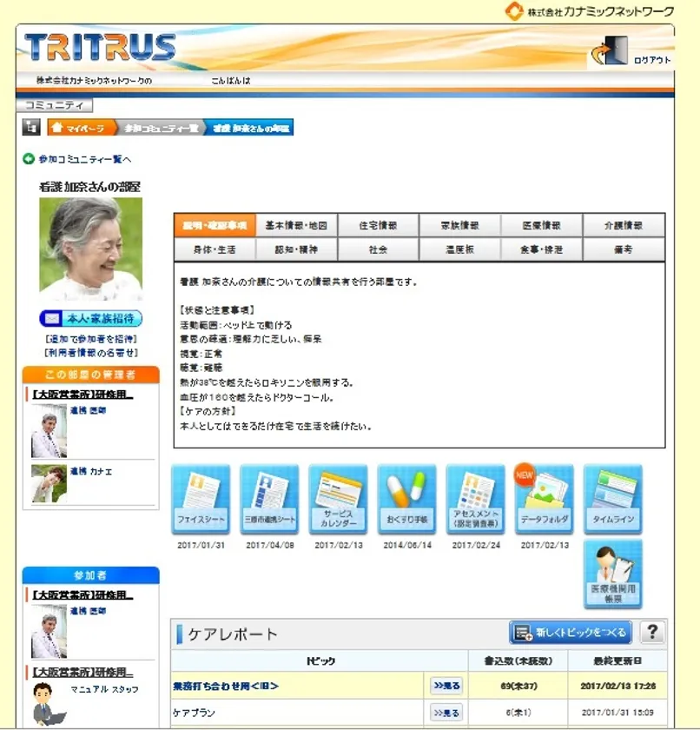This screenshot has height=730, width=700.
Task: Click the 2017/01/31 15:09 update date
Action: coord(618,713)
